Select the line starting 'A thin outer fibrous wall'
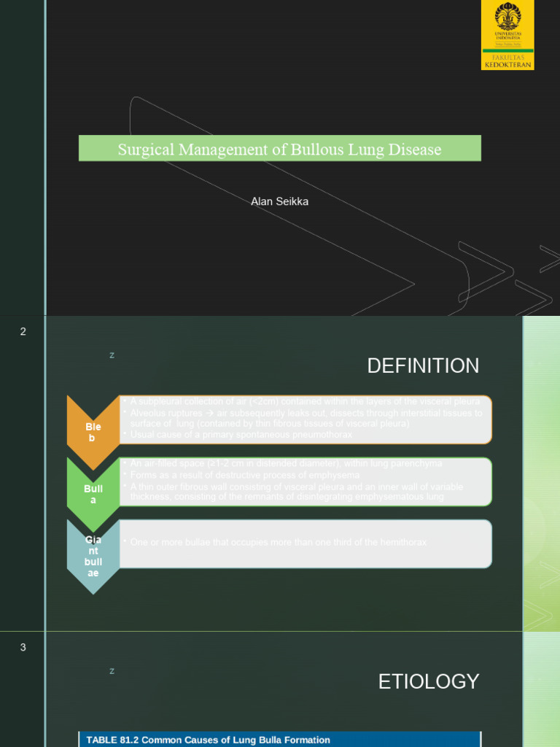Viewport: 560px width, 747px height. click(296, 492)
